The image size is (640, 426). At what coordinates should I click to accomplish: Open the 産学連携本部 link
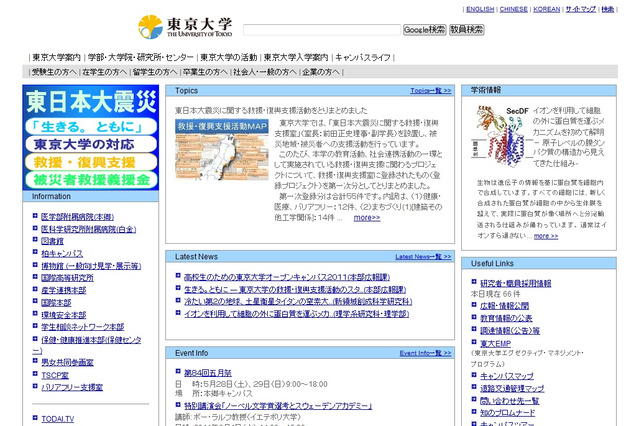coord(64,291)
